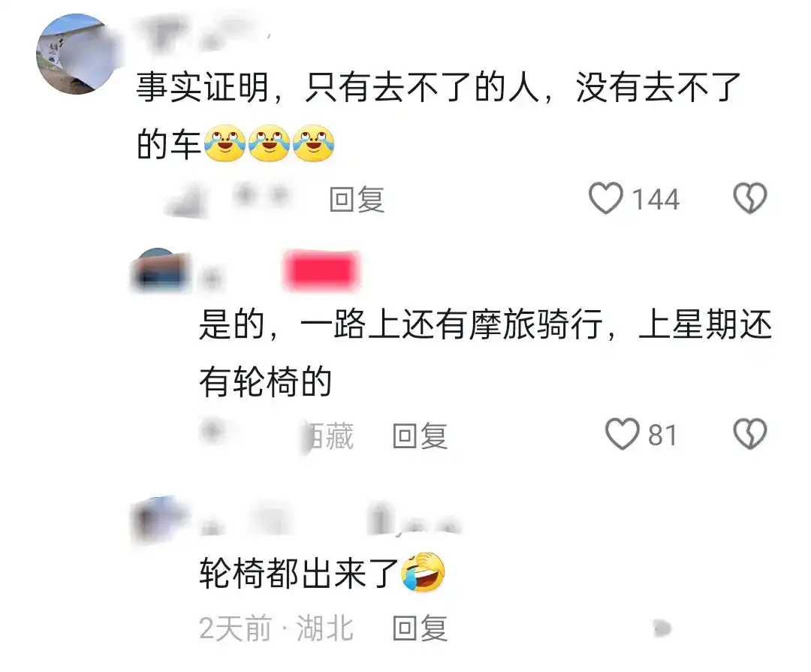
Task: Select the comment text 轮椅都出来了
Action: [x=299, y=573]
